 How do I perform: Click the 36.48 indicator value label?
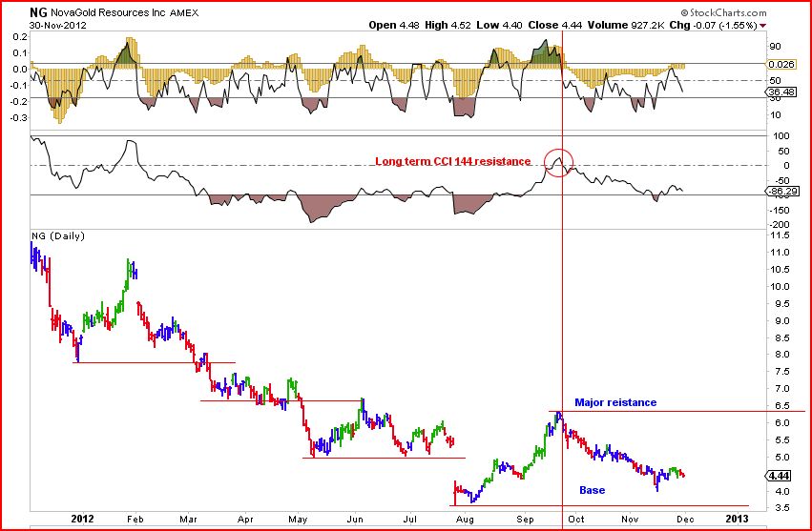point(782,92)
